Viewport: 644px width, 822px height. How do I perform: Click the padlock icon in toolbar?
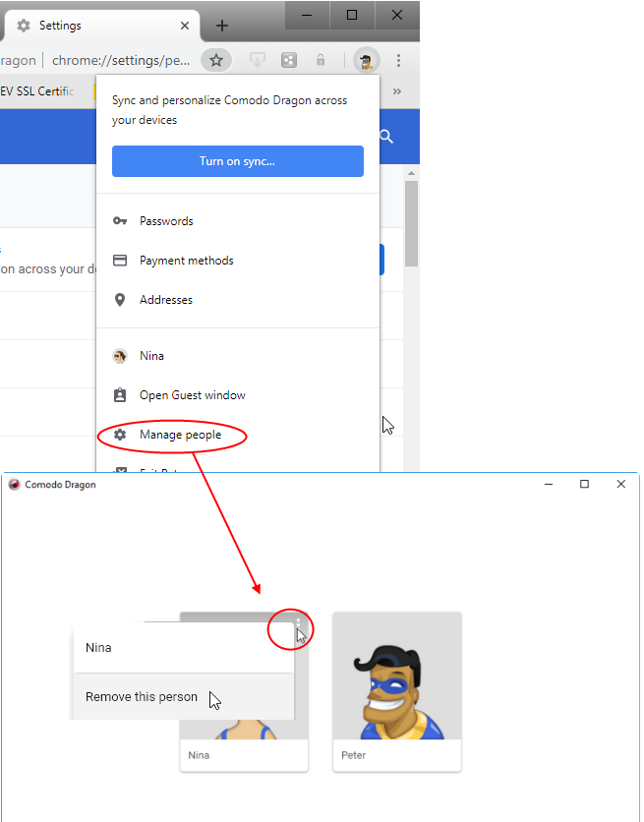(321, 60)
